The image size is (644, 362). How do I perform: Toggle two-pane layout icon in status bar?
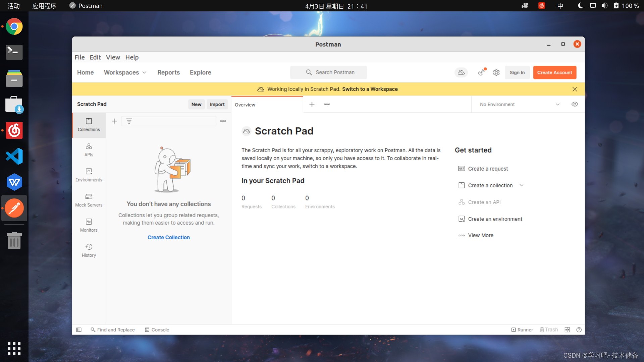(x=567, y=330)
